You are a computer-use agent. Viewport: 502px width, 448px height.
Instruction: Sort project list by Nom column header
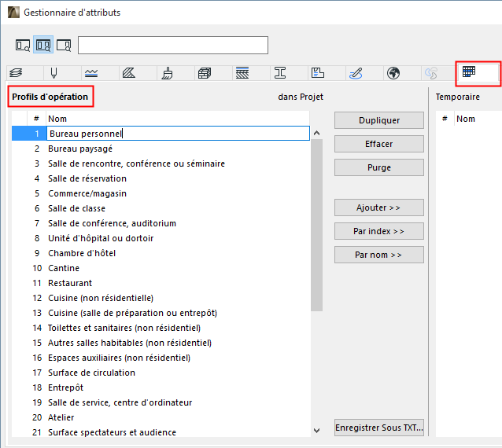[178, 119]
